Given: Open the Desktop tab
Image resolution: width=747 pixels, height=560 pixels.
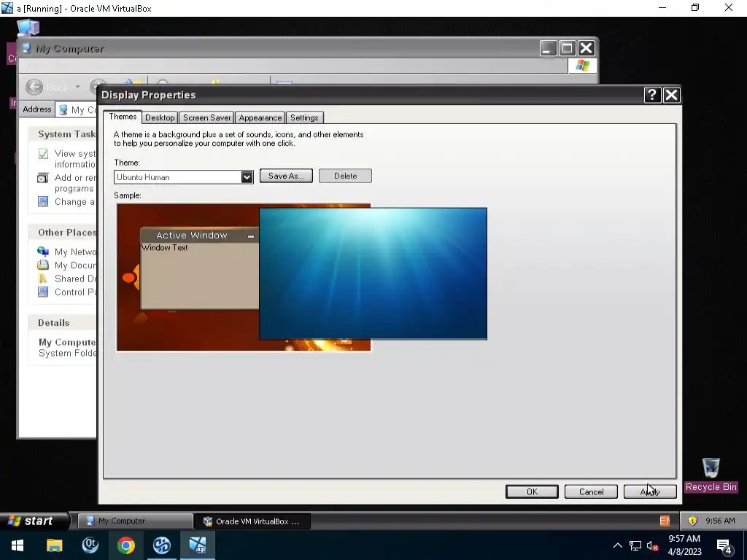Looking at the screenshot, I should click(160, 117).
